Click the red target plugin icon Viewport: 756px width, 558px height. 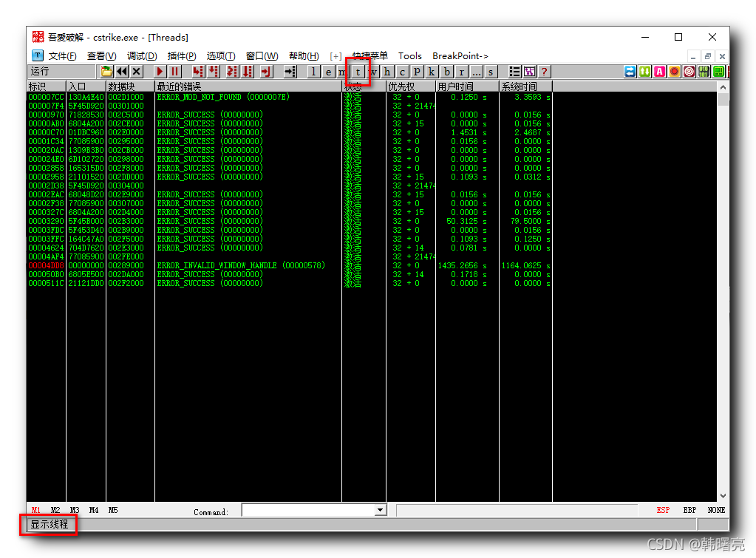(689, 72)
